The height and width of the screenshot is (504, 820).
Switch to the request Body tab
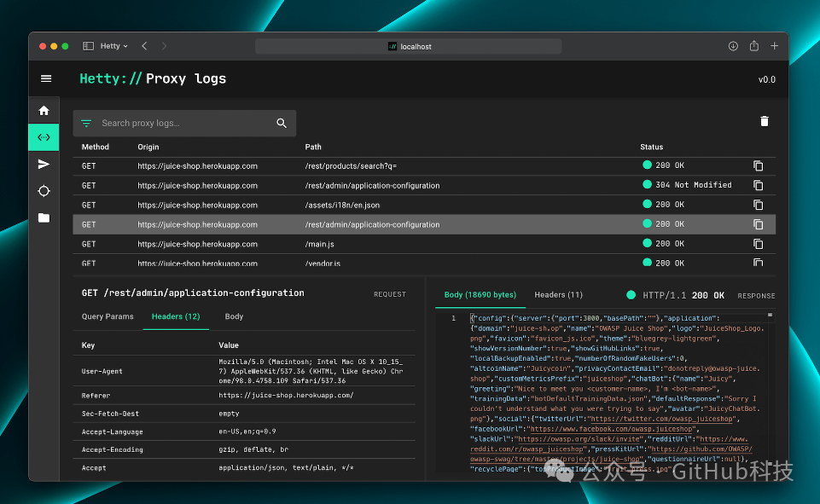pyautogui.click(x=234, y=316)
